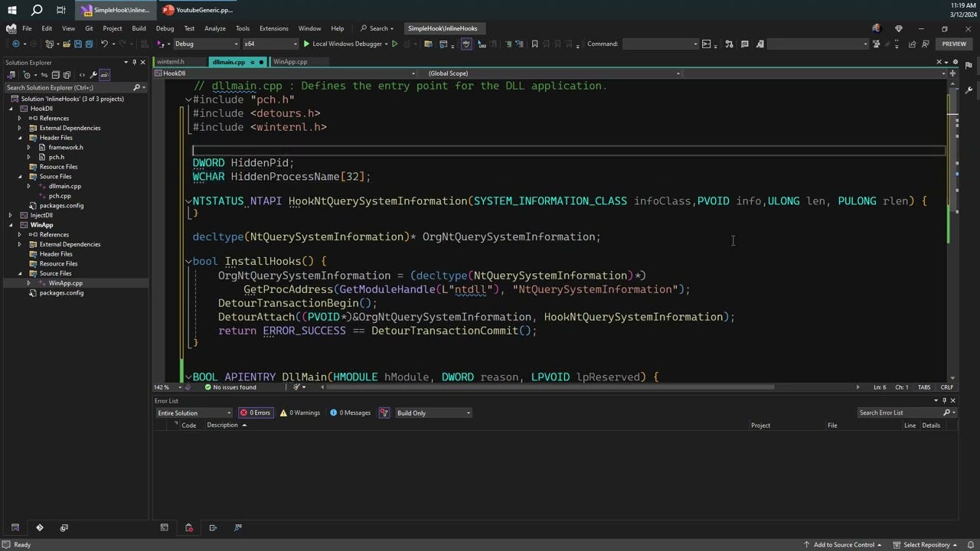The width and height of the screenshot is (980, 551).
Task: Click the Solution Explorer wrench properties icon
Action: coord(93,75)
